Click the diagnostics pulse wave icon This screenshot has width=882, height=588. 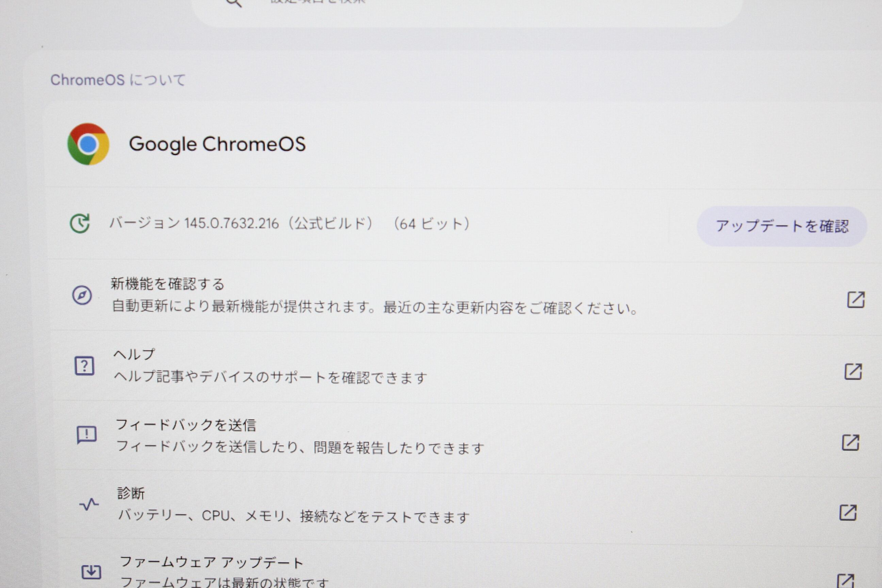point(89,504)
